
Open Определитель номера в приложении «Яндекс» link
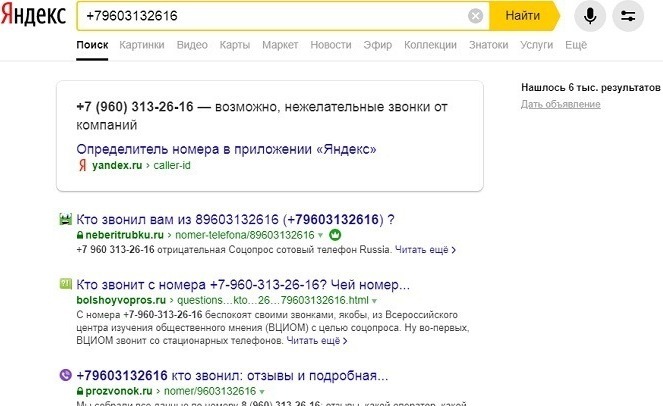(226, 149)
